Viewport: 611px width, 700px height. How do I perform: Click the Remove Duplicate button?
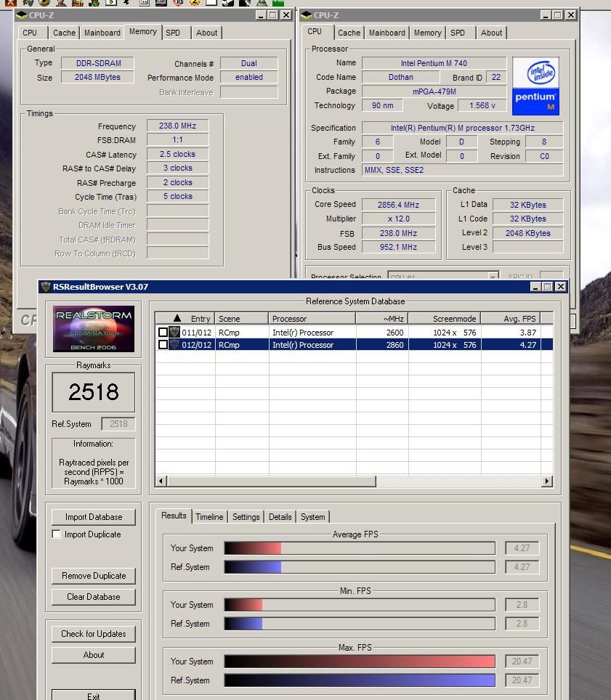tap(94, 576)
